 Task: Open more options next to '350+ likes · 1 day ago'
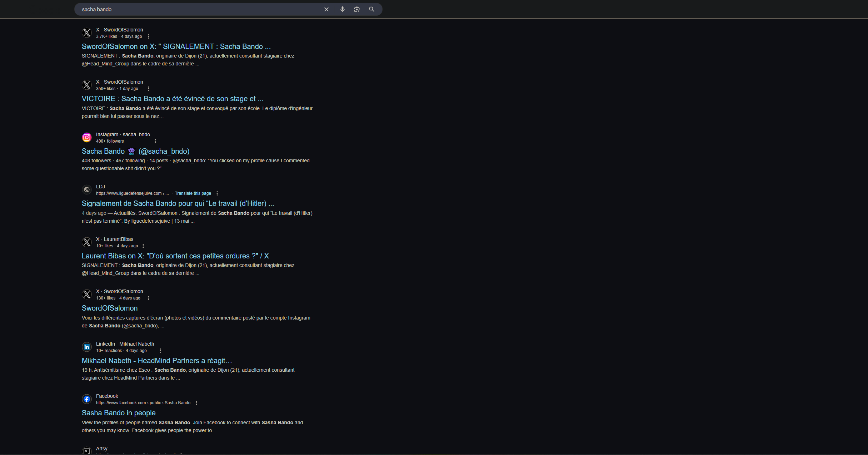(149, 89)
